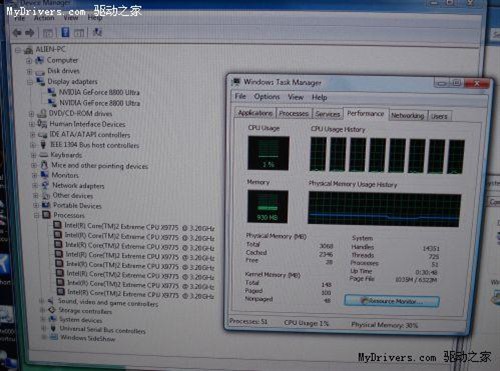Screen dimensions: 500x371
Task: Click the IEEE 1394 Bus host controllers icon
Action: pos(43,145)
